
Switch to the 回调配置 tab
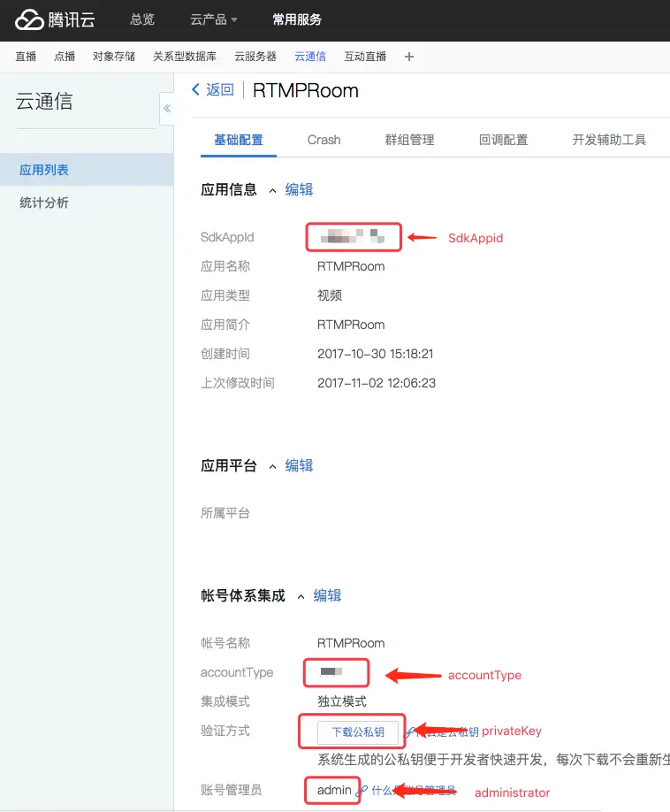point(504,140)
